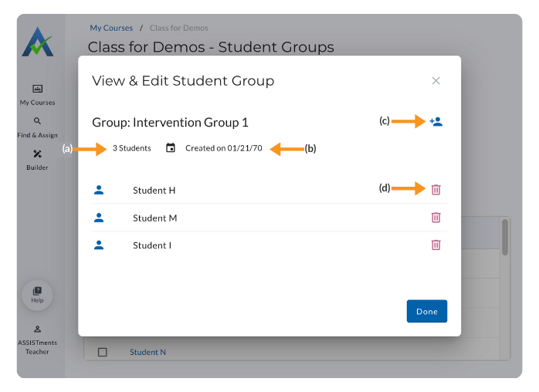Viewport: 539px width, 392px height.
Task: Click the calendar icon near creation date
Action: [x=171, y=148]
